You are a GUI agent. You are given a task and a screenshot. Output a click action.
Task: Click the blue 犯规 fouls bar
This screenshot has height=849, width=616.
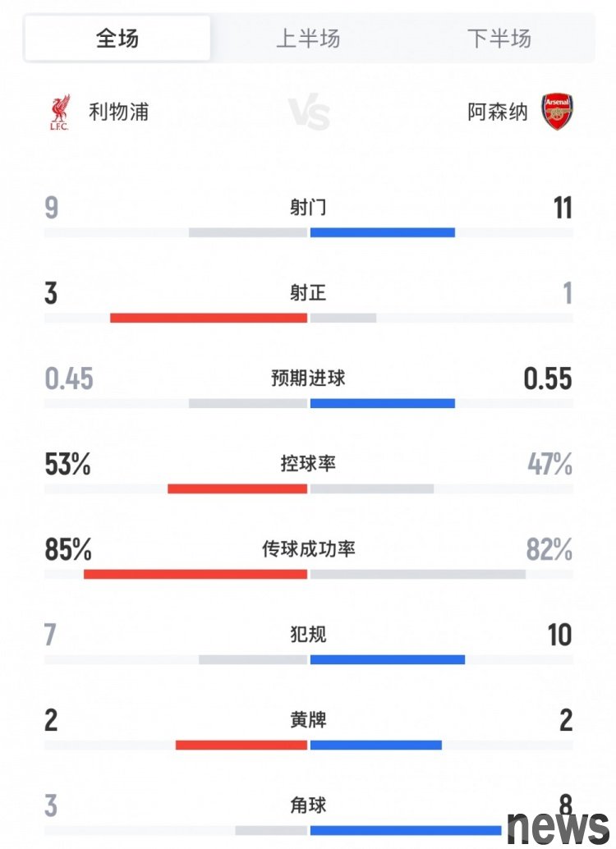point(388,659)
